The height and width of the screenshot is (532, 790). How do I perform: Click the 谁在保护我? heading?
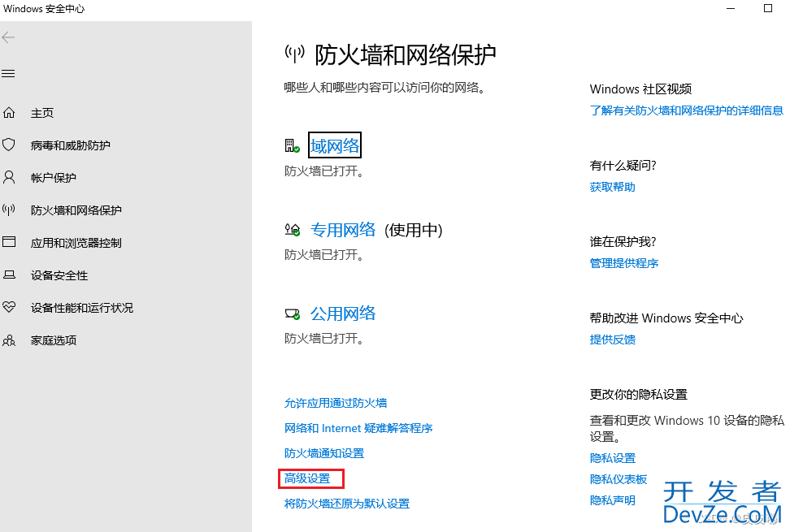623,242
